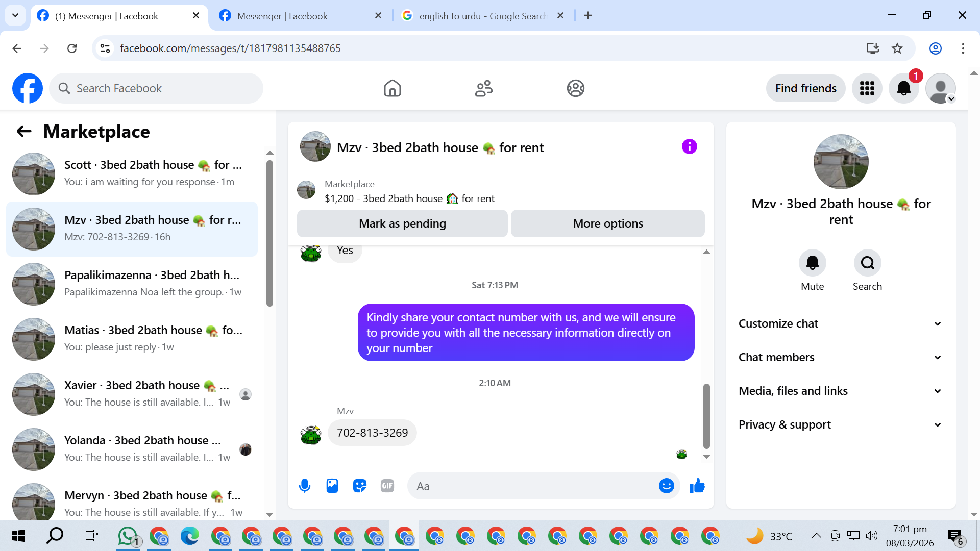Open the Facebook menu grid icon

pos(867,88)
